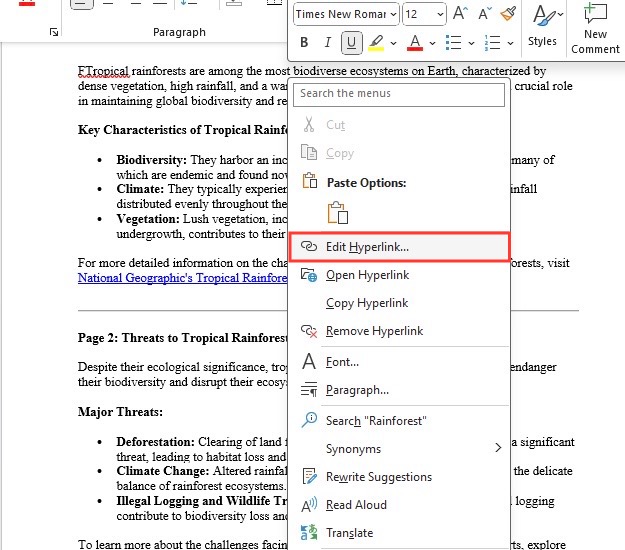
Task: Choose Edit Hyperlink... menu entry
Action: (399, 247)
